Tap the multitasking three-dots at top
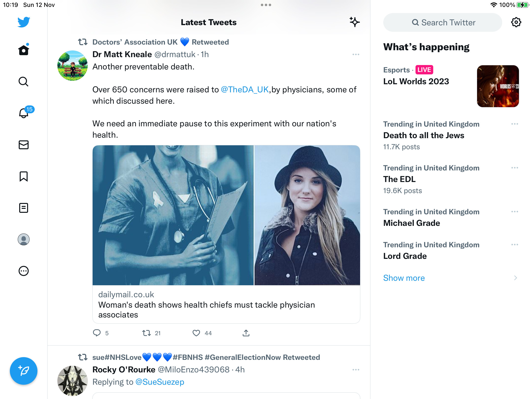 click(266, 5)
